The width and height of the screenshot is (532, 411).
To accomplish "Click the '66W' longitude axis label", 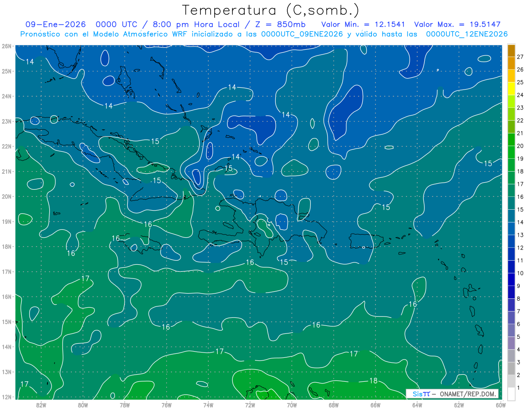I will 376,405.
